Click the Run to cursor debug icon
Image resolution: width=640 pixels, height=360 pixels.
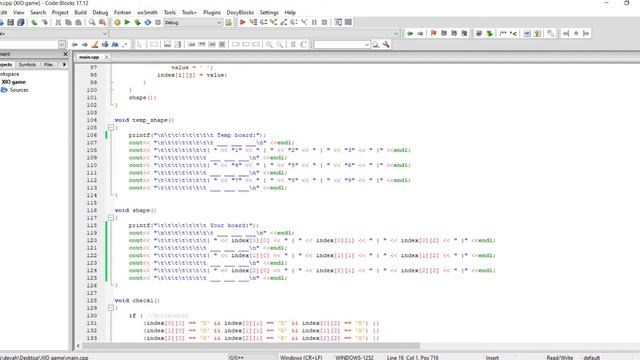[x=253, y=22]
